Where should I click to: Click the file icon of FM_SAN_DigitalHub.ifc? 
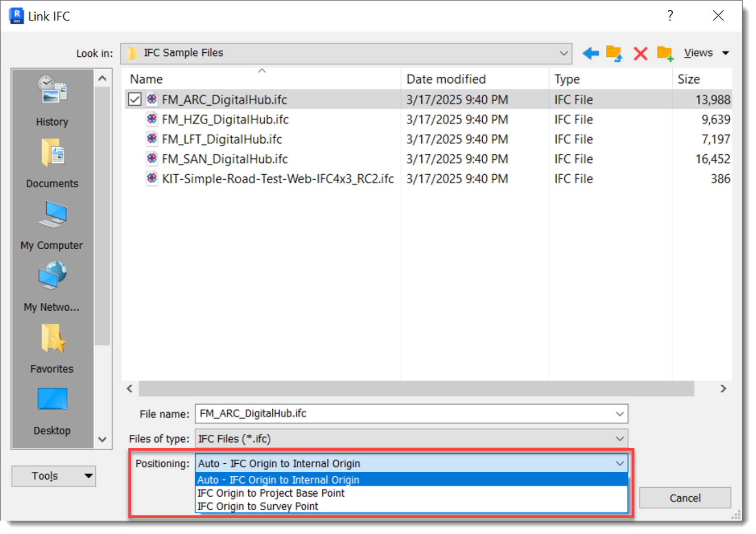152,159
